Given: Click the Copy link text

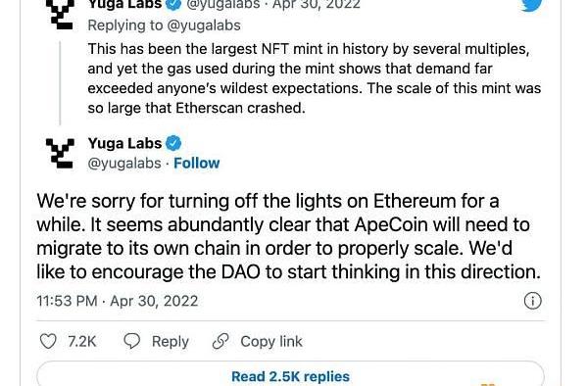Looking at the screenshot, I should pyautogui.click(x=271, y=341).
